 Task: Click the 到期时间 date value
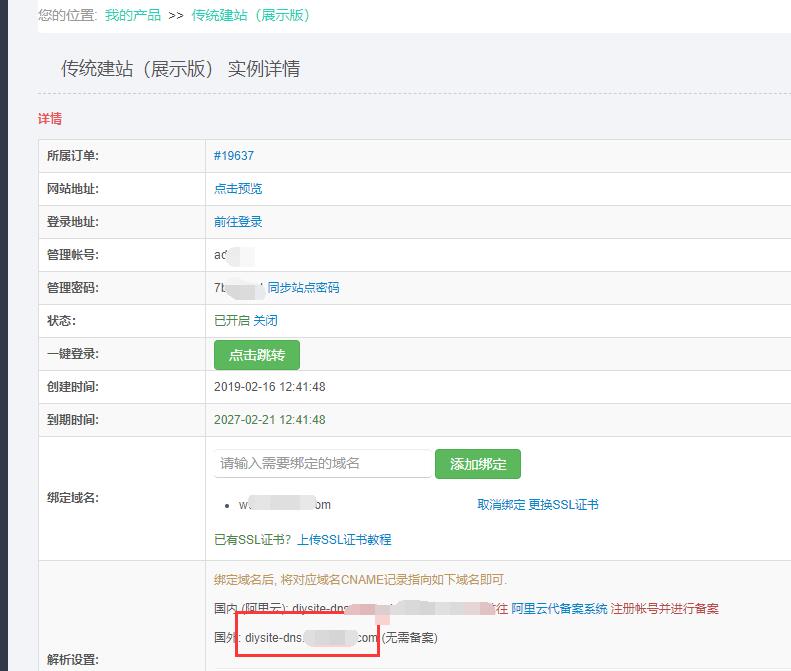(x=269, y=420)
